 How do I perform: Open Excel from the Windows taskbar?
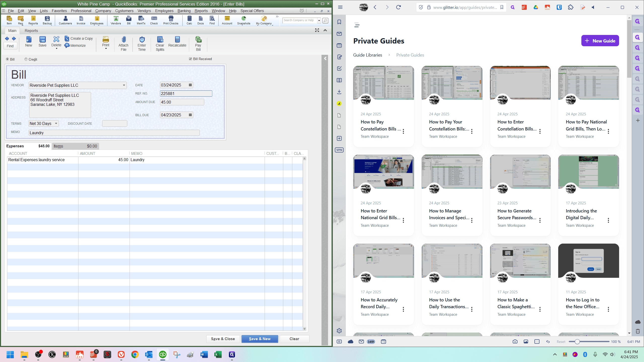point(218,354)
